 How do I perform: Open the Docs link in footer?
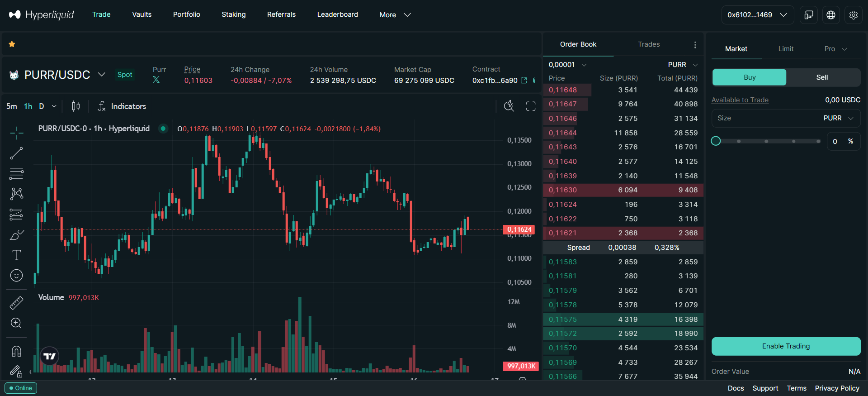[736, 388]
